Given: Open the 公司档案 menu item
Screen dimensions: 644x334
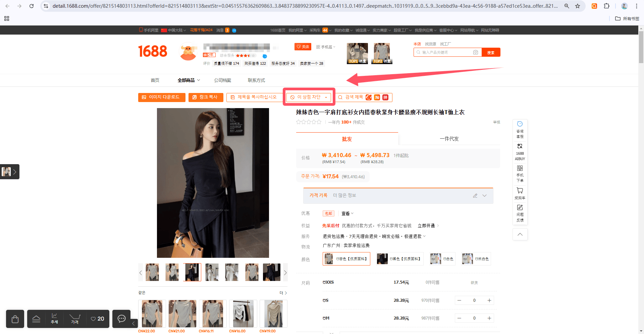Looking at the screenshot, I should pos(223,80).
